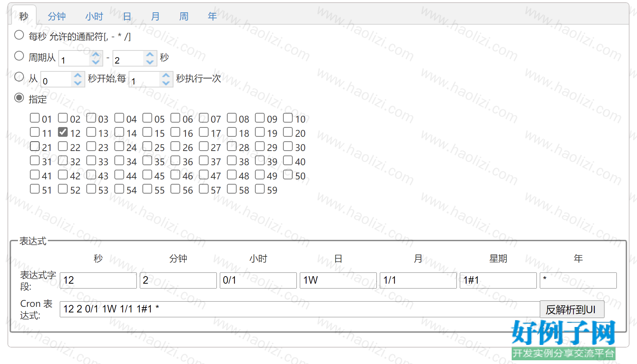Click the 秒 expression field

98,280
